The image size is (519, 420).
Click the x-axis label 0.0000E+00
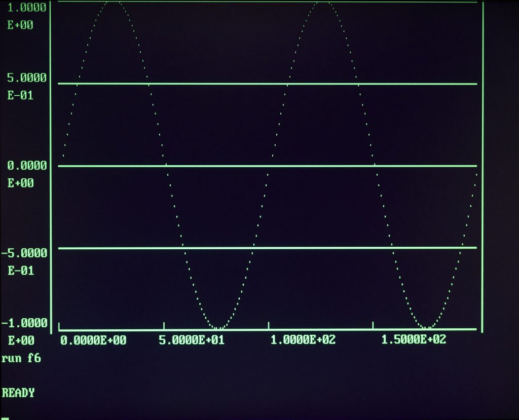point(93,340)
